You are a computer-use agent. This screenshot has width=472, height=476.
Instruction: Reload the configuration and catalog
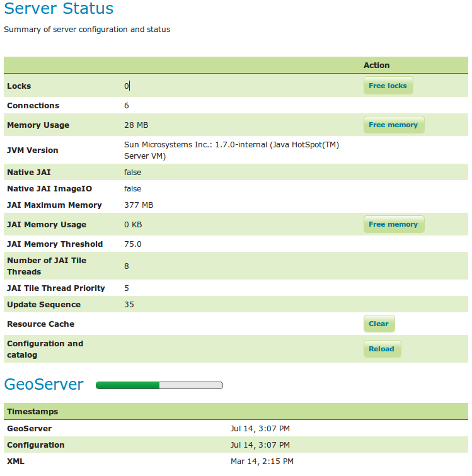click(381, 349)
